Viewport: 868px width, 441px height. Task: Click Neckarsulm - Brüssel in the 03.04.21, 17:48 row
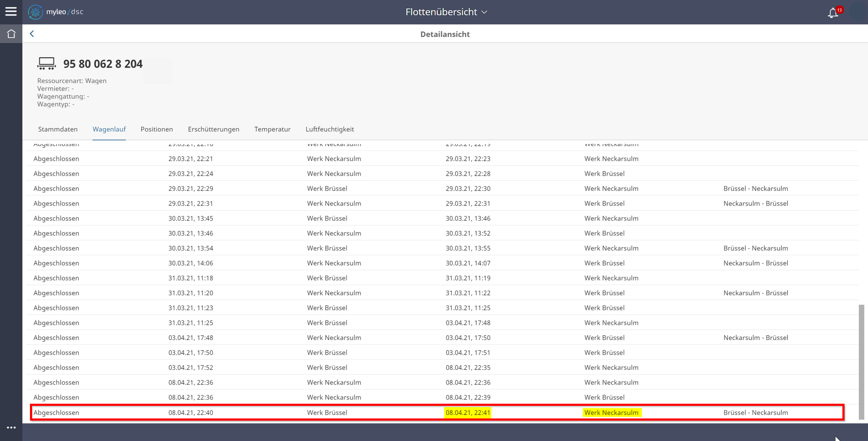pos(756,338)
